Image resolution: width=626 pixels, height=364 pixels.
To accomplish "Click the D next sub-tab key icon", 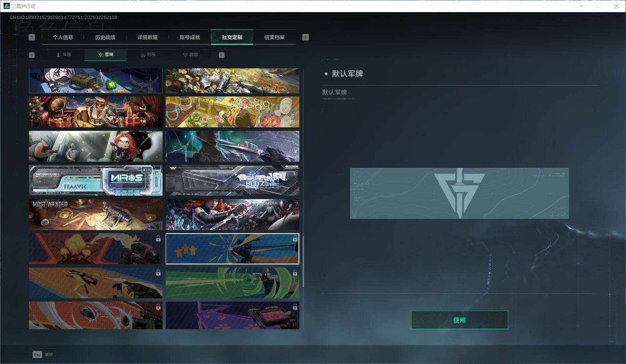I will pyautogui.click(x=222, y=55).
